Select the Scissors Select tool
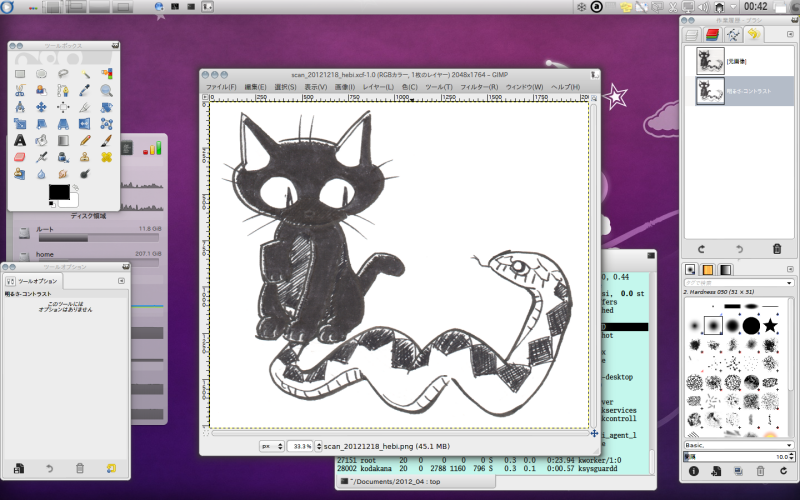This screenshot has width=800, height=500. 20,91
